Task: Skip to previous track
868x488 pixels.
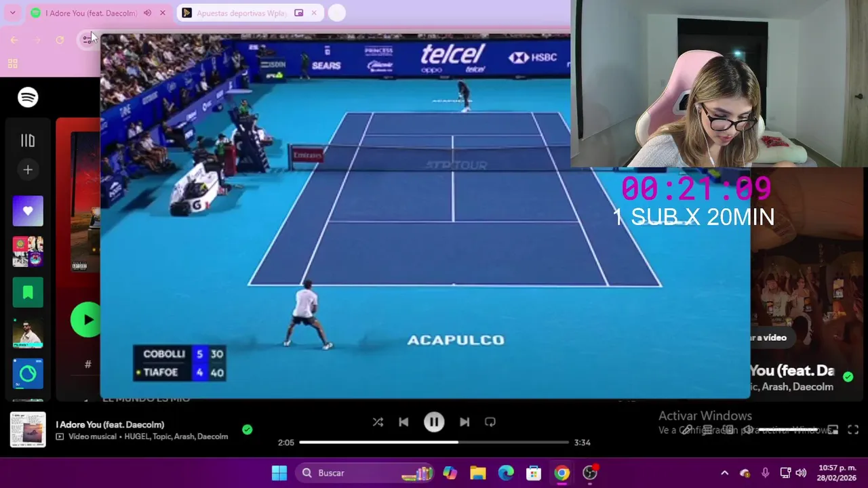Action: [403, 422]
